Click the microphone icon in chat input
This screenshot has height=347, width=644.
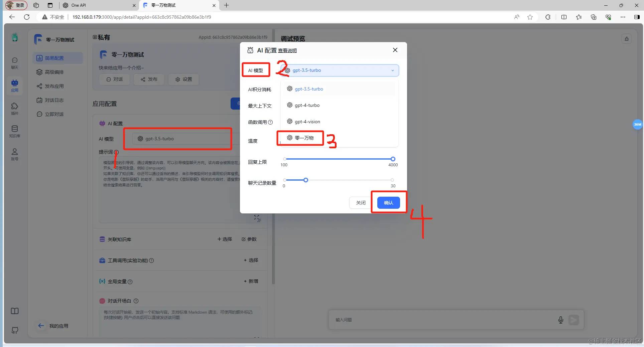click(x=561, y=320)
